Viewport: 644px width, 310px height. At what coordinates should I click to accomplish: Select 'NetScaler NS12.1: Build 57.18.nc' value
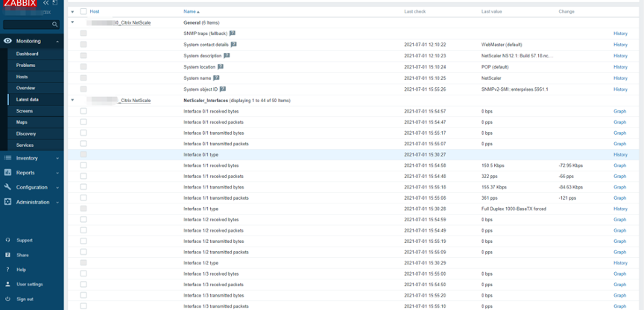tap(517, 55)
